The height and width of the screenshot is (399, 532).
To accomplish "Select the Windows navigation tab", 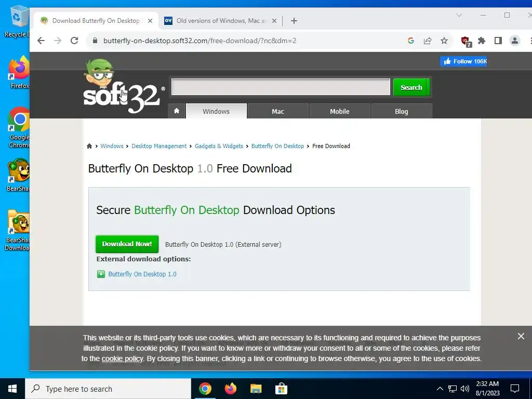I will [x=216, y=111].
